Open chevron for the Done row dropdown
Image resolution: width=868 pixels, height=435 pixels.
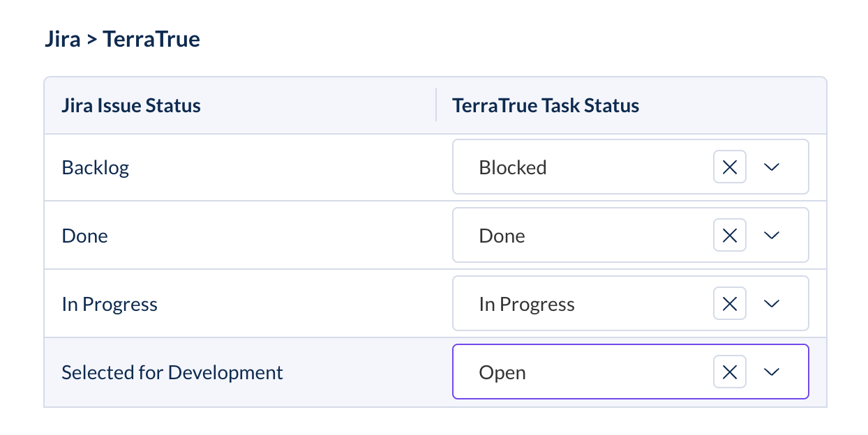(771, 236)
